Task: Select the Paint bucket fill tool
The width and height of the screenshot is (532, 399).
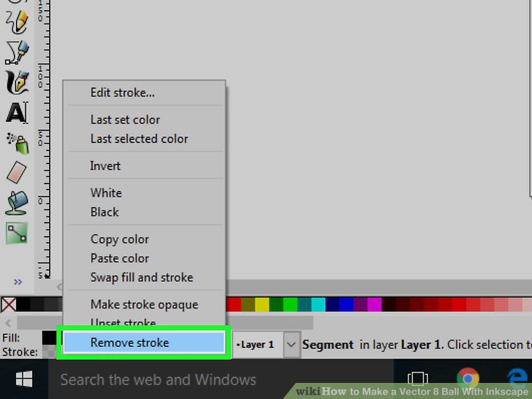Action: click(17, 203)
